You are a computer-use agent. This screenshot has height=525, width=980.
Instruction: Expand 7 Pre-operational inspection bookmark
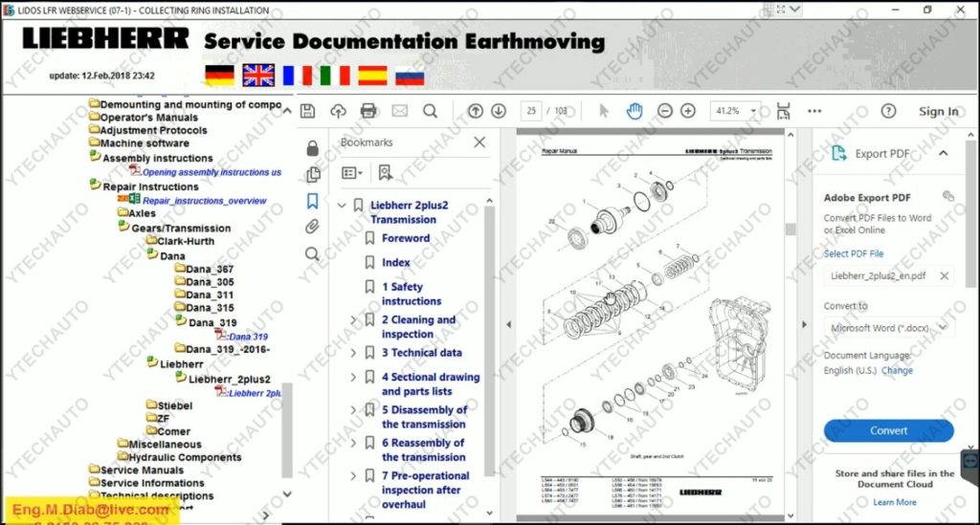point(353,475)
